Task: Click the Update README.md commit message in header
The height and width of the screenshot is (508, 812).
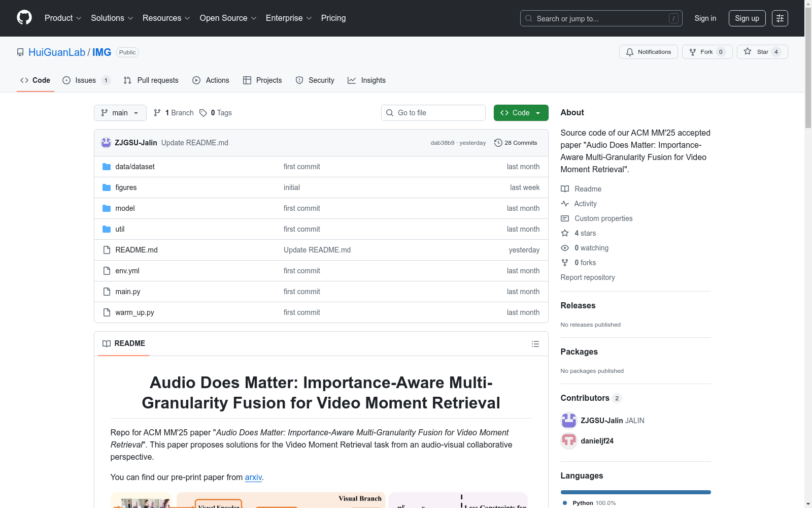Action: pyautogui.click(x=195, y=143)
